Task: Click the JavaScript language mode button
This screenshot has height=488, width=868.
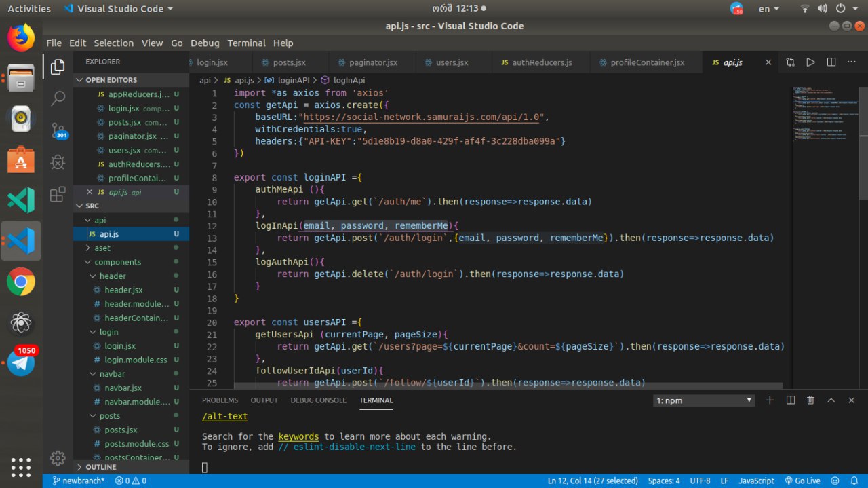Action: tap(756, 481)
